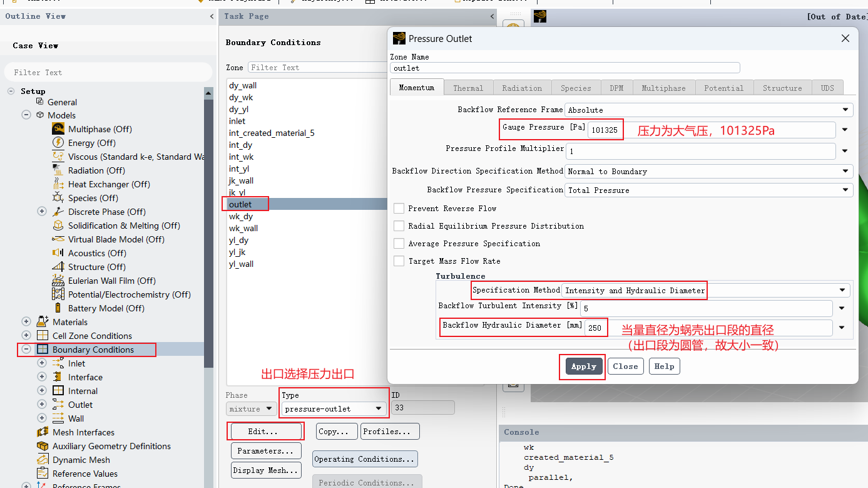868x488 pixels.
Task: Select the Dynamic Mesh icon
Action: pos(43,460)
